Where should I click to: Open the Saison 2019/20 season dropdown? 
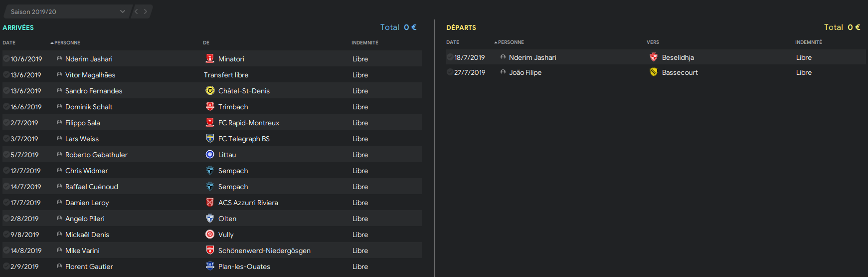(x=68, y=11)
